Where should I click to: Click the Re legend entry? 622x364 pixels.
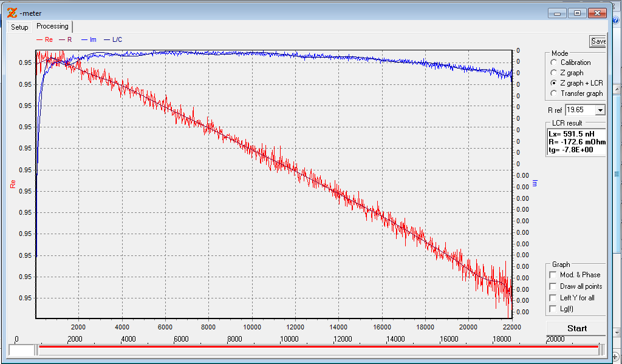(44, 39)
